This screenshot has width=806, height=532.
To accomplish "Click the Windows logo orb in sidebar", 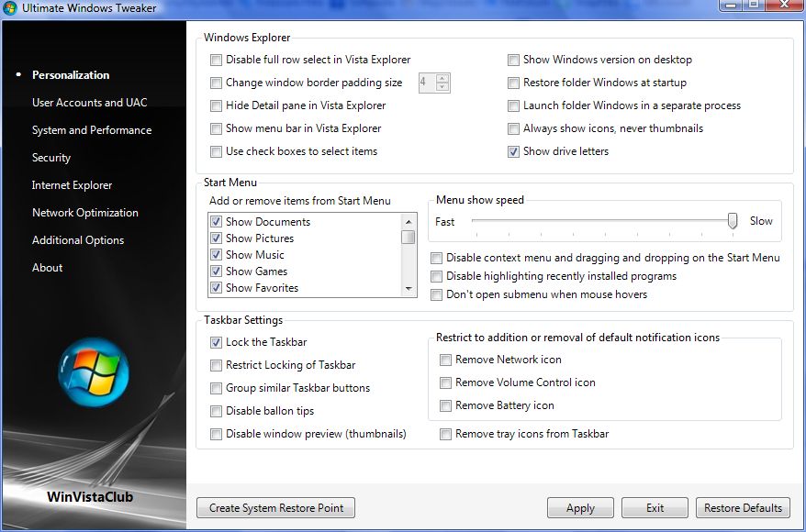I will click(94, 372).
